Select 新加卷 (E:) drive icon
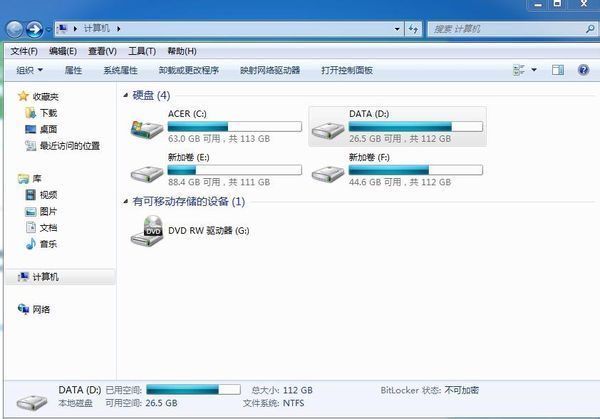Viewport: 600px width, 419px height. 147,174
